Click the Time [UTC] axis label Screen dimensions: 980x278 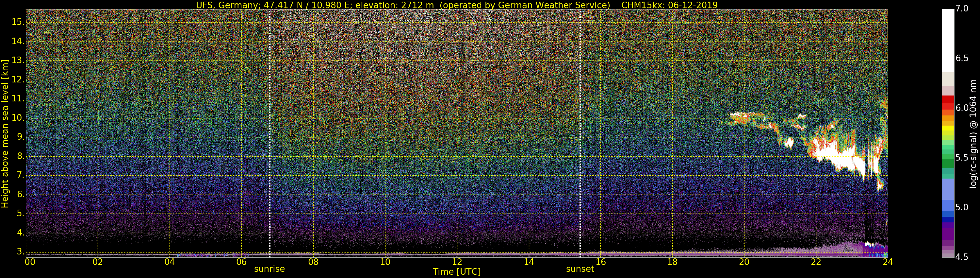click(x=457, y=272)
